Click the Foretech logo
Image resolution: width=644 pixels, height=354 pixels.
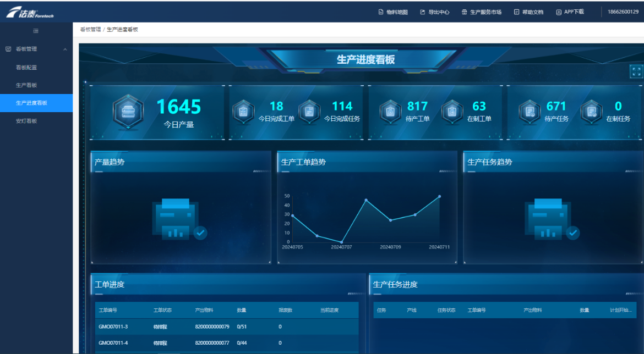(x=30, y=12)
